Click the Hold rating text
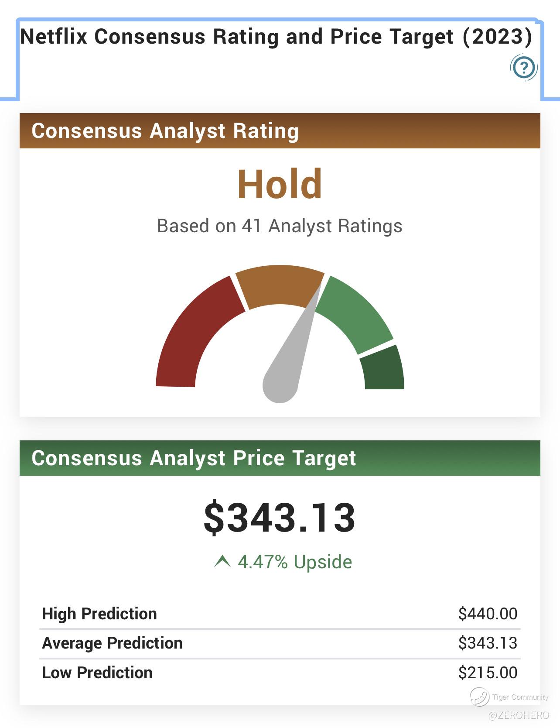This screenshot has width=560, height=728. point(280,185)
